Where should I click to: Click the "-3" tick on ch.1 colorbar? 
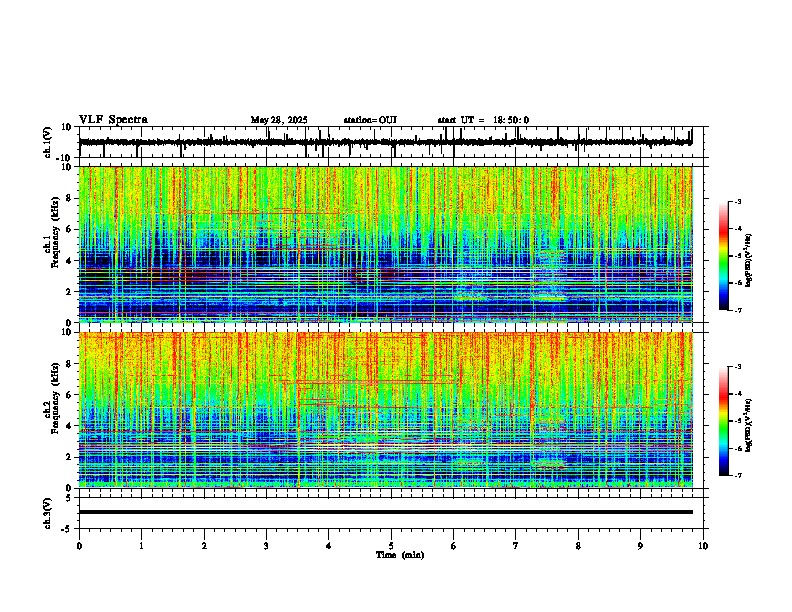(x=737, y=201)
